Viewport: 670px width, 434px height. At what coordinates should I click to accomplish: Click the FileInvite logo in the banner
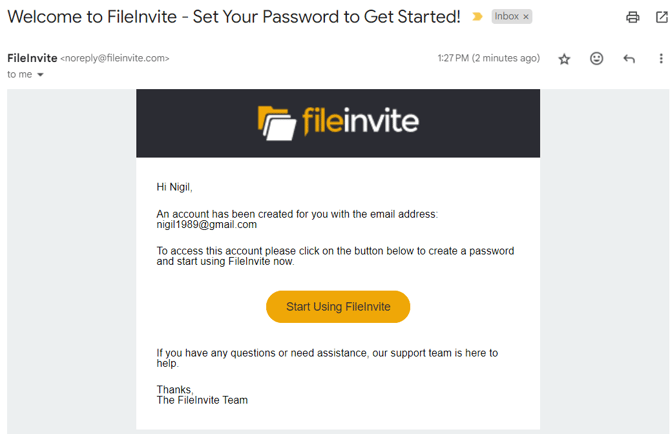point(338,122)
